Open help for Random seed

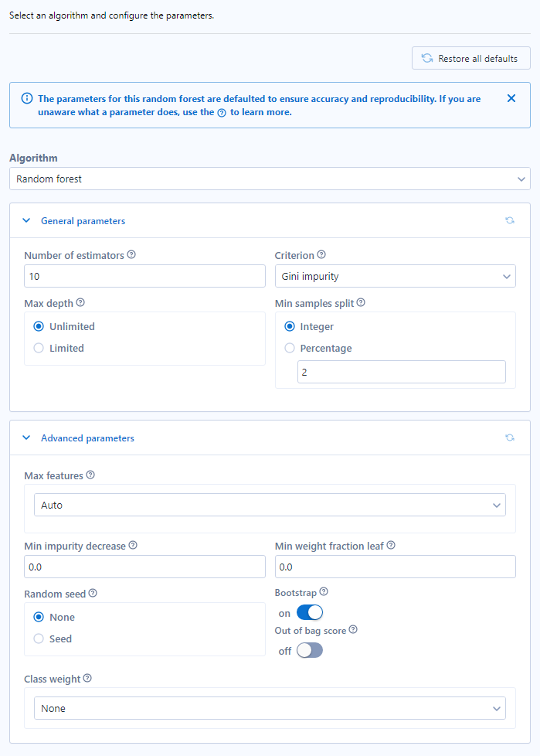click(93, 593)
